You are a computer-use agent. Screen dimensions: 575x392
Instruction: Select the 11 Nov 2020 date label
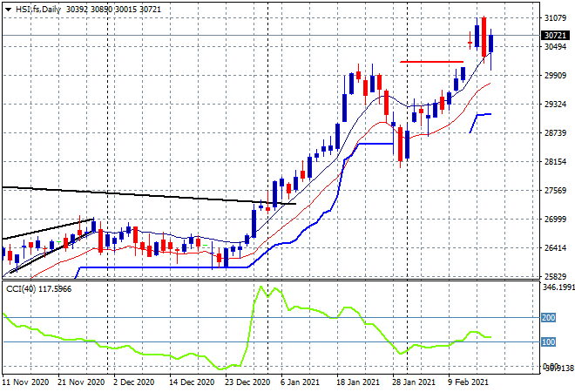click(x=25, y=382)
